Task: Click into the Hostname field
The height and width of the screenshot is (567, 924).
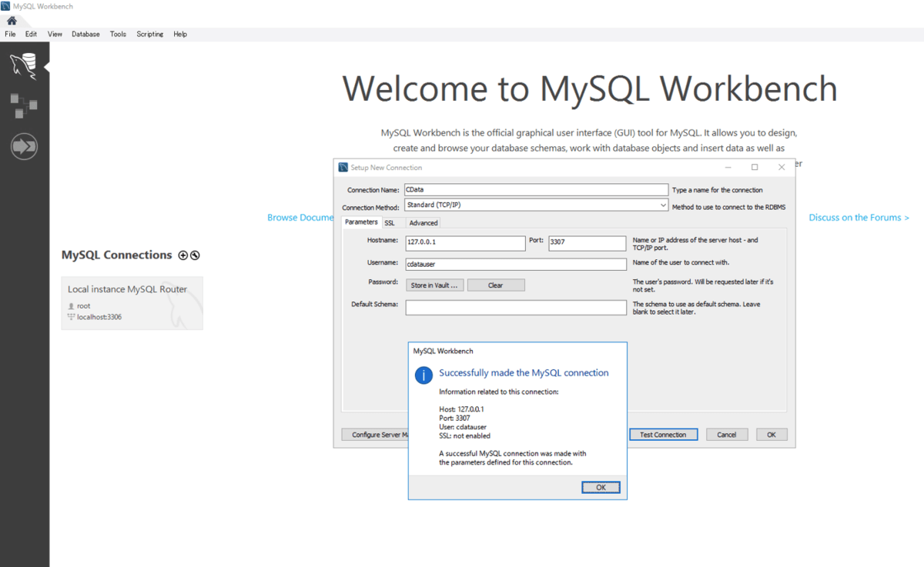Action: click(465, 243)
